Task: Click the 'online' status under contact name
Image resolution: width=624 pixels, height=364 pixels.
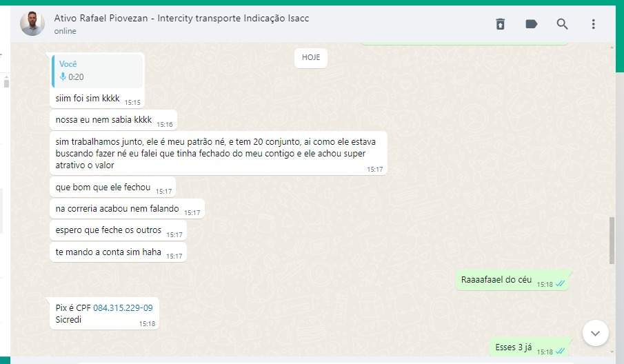Action: tap(66, 31)
